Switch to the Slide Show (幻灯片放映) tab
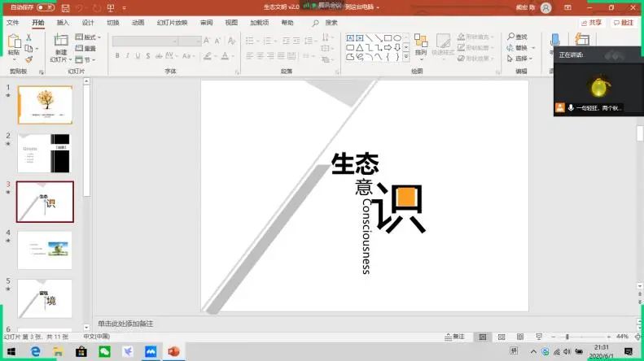Screen dimensions: 644x361 pyautogui.click(x=172, y=23)
